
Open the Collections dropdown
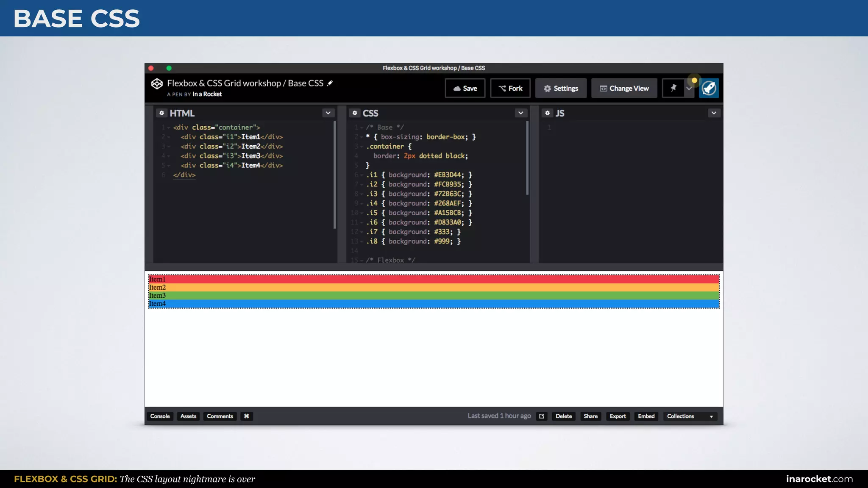[690, 416]
